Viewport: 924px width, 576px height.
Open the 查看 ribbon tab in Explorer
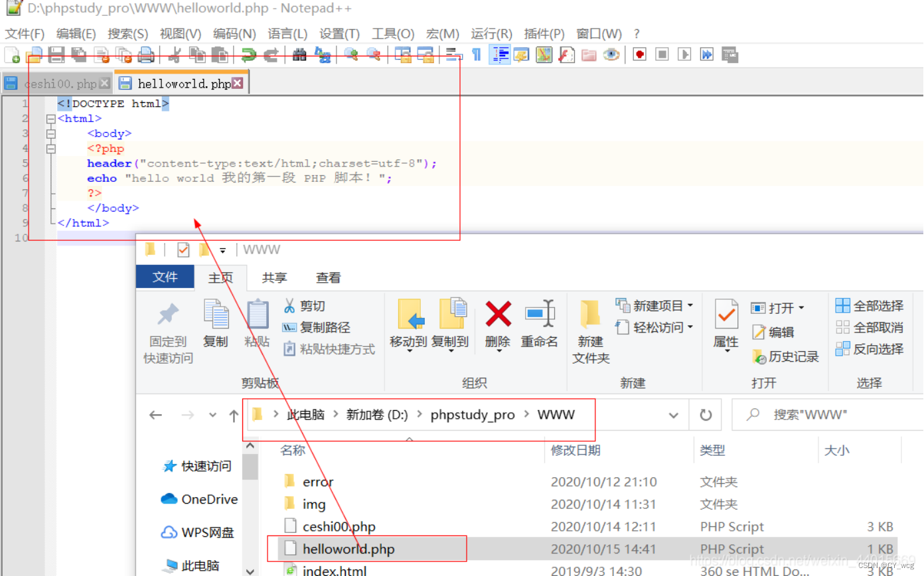(329, 278)
